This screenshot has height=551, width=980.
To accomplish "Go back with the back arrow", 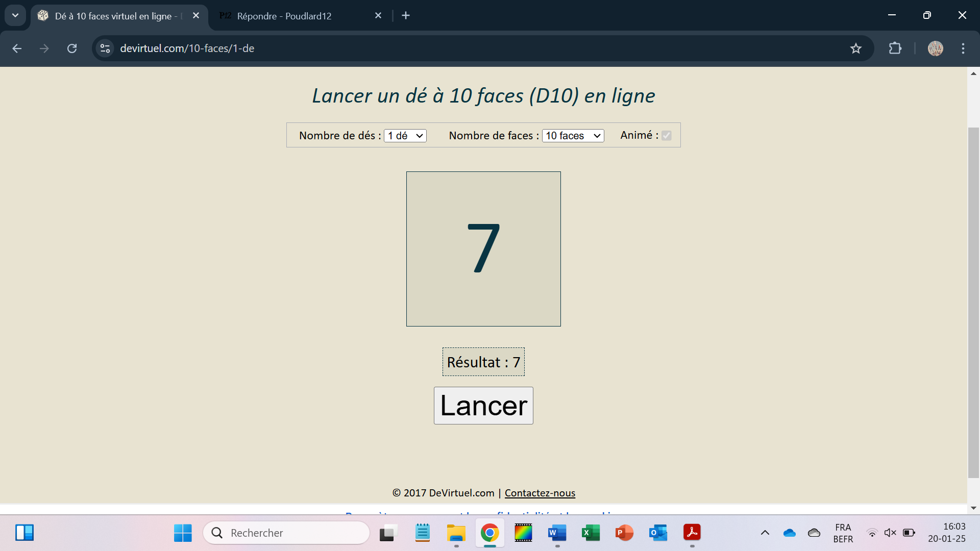I will 17,48.
